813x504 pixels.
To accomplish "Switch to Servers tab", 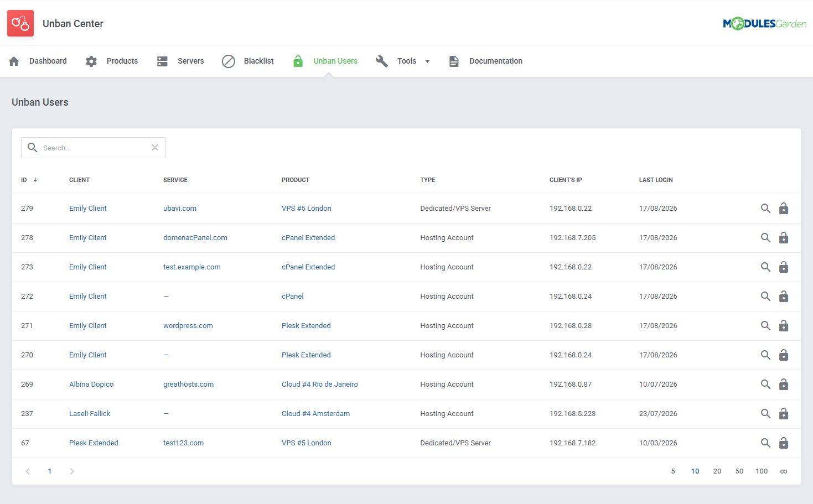I will [x=180, y=61].
